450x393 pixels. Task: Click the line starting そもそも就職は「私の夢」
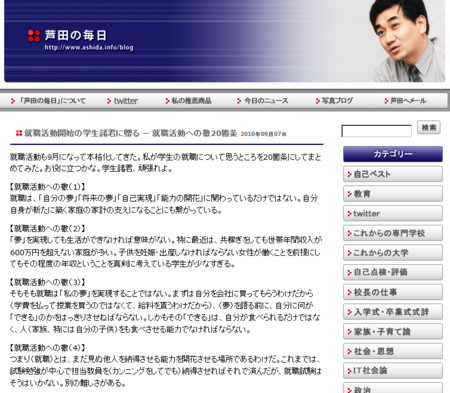pyautogui.click(x=162, y=294)
